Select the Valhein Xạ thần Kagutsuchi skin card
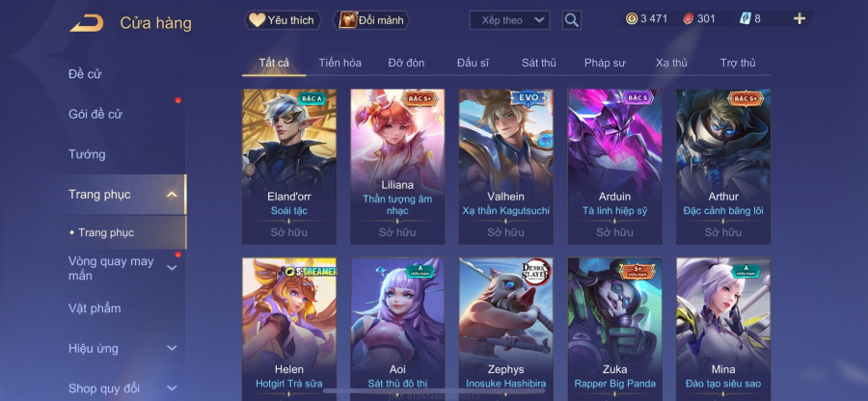Screen dimensions: 868x401 pyautogui.click(x=506, y=167)
